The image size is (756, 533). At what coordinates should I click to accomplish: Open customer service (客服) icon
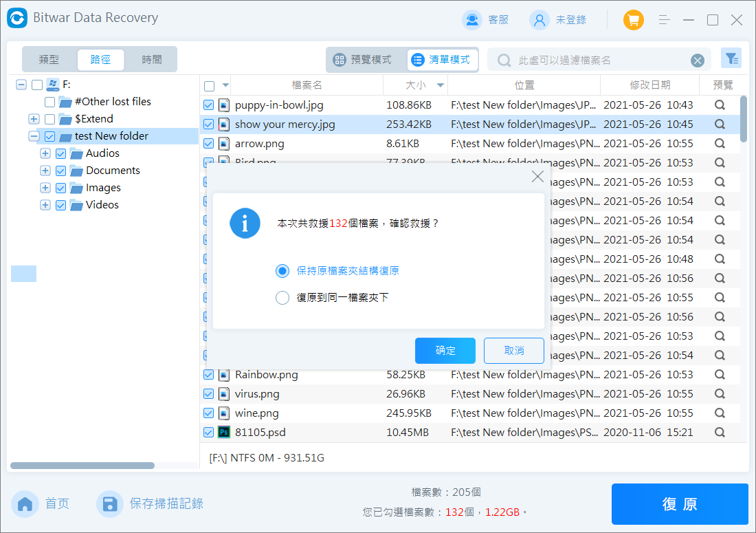472,20
